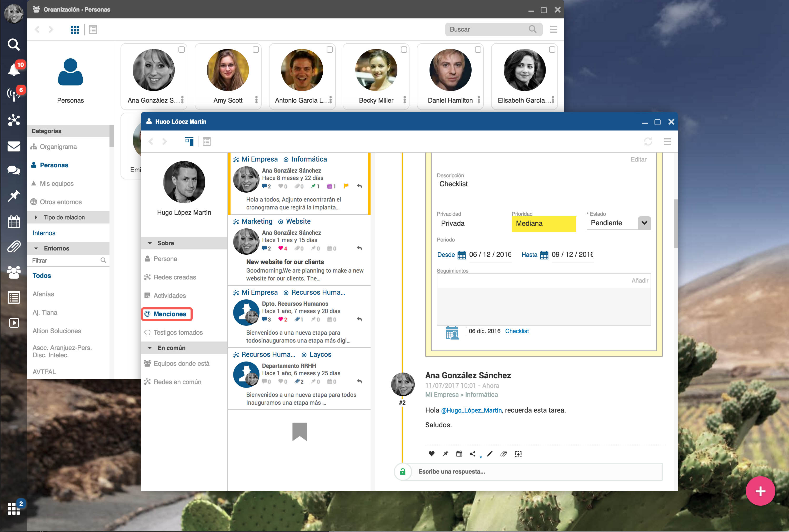Select Actividades in Hugo's profile menu
This screenshot has width=789, height=532.
(169, 295)
